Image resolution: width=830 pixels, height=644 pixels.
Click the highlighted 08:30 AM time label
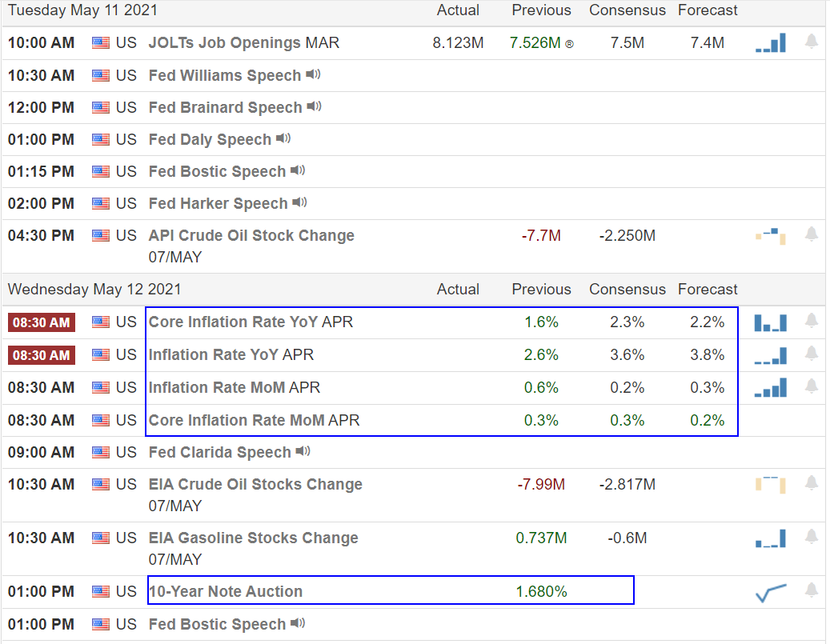(41, 322)
